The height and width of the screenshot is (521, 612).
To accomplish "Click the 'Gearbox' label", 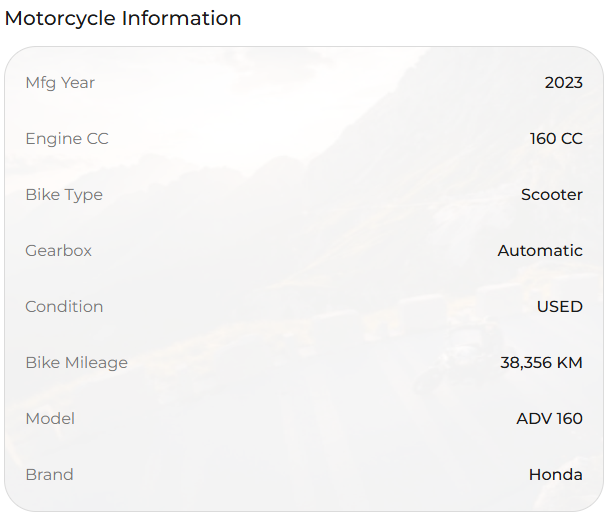I will coord(58,251).
